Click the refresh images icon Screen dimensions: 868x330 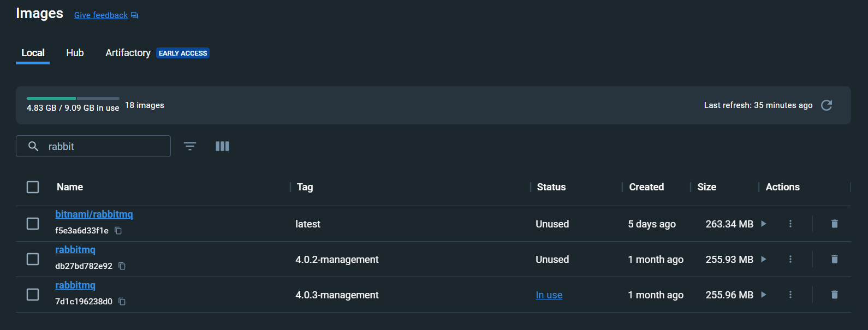(x=827, y=105)
